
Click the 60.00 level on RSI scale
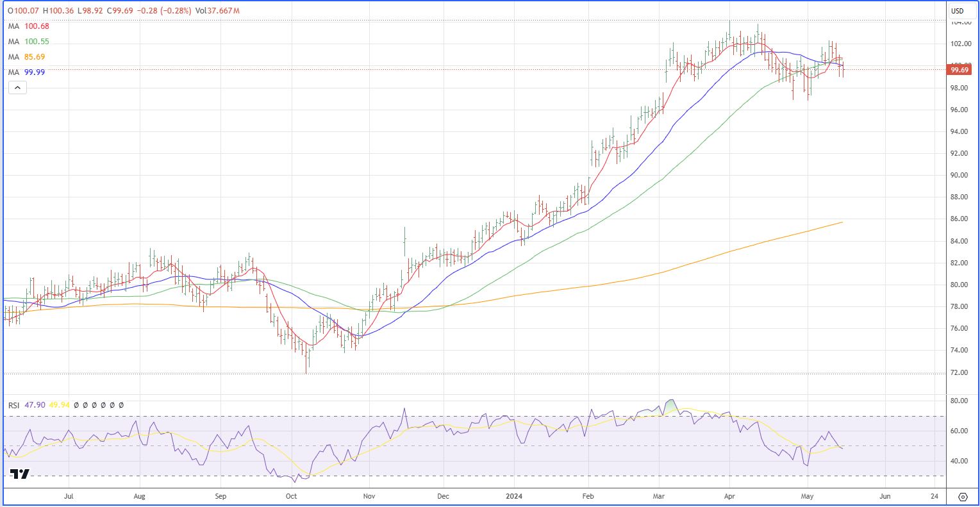click(959, 431)
